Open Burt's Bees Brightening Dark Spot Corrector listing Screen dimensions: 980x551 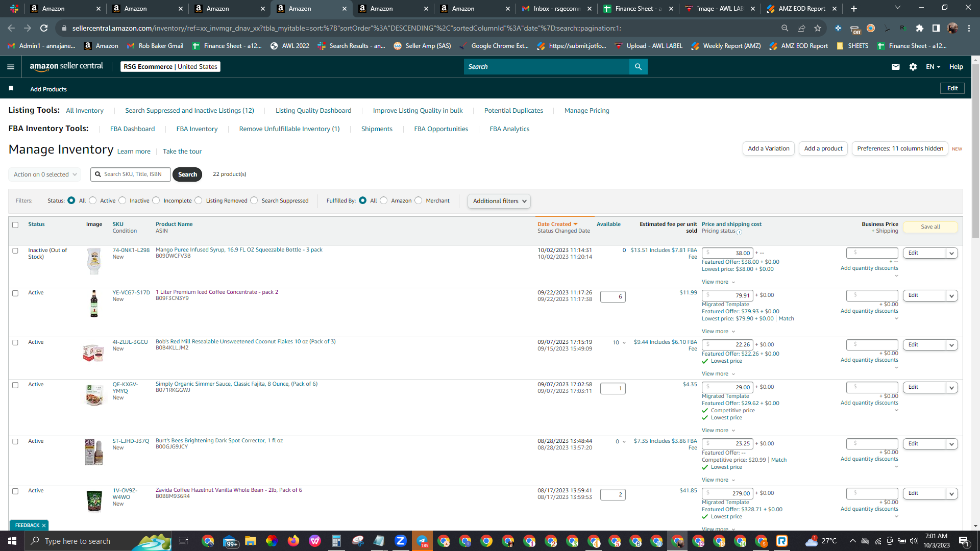pyautogui.click(x=219, y=441)
